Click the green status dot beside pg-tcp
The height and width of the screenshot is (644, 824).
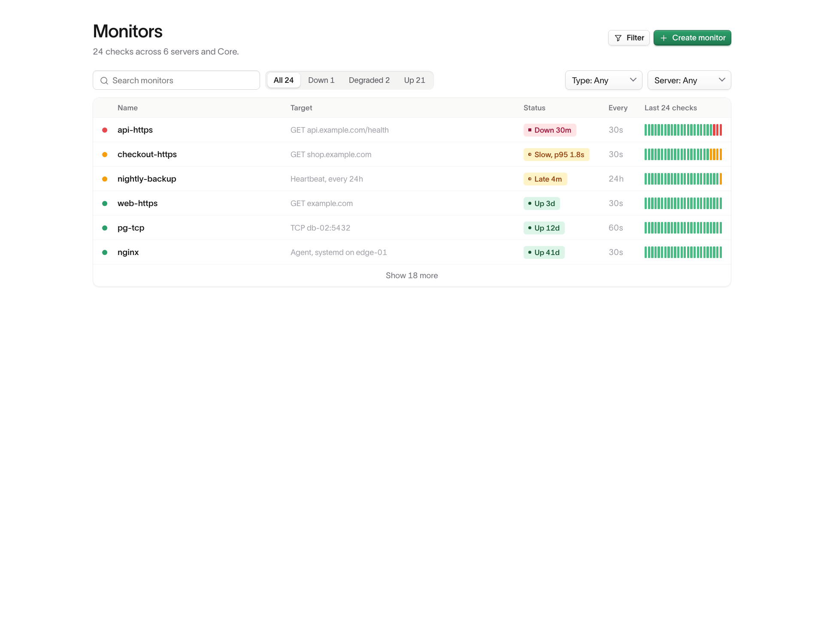coord(105,228)
